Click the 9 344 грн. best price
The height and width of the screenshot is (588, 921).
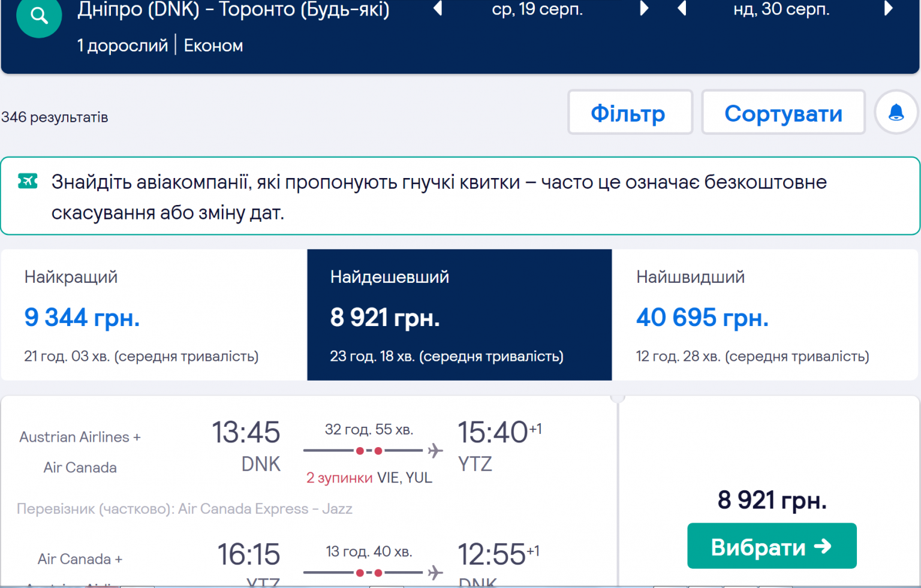point(82,317)
